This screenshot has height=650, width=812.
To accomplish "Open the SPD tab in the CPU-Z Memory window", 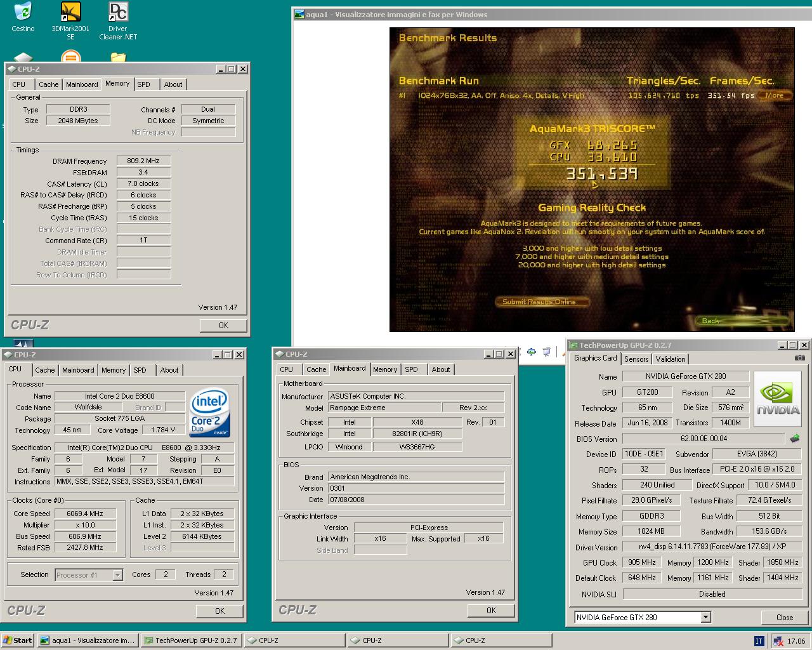I will click(x=144, y=84).
